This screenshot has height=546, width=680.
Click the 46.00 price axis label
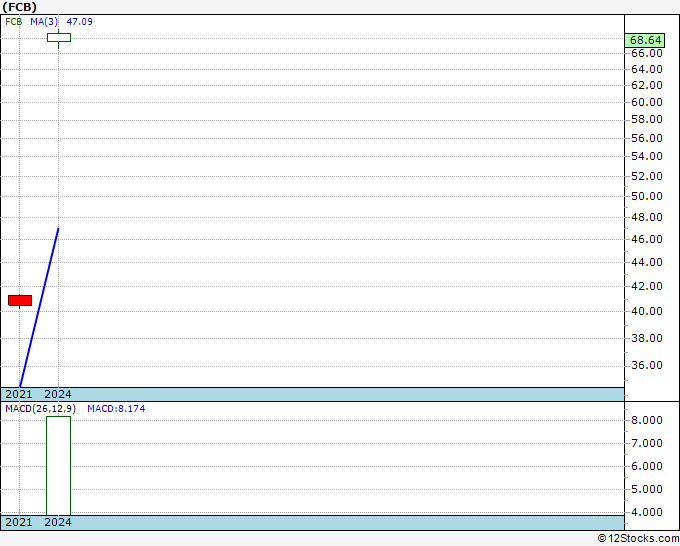(647, 239)
